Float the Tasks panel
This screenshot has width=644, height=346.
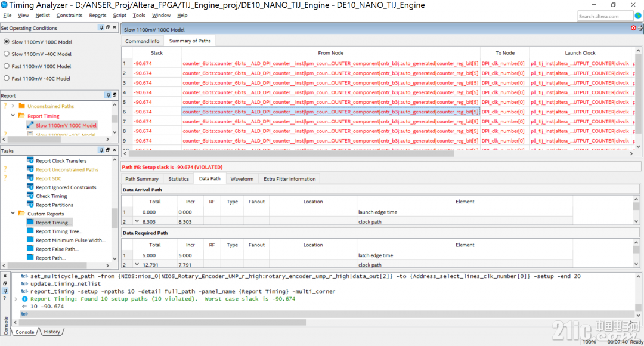108,150
